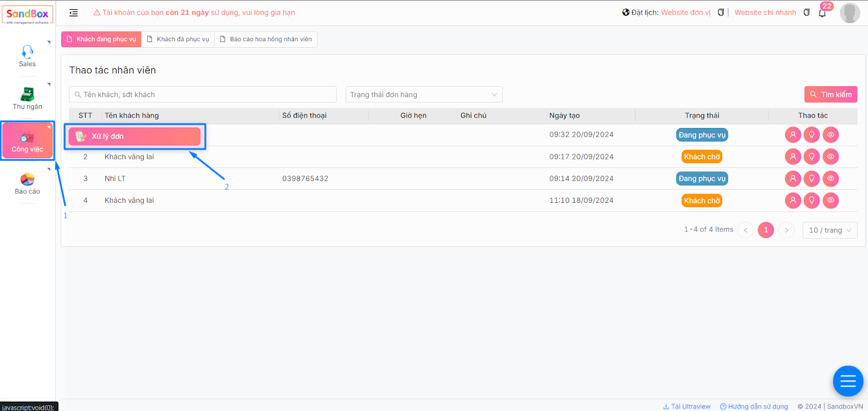Switch to Báo cáo hoa hồng nhân viên tab
This screenshot has height=411, width=868.
(x=266, y=39)
